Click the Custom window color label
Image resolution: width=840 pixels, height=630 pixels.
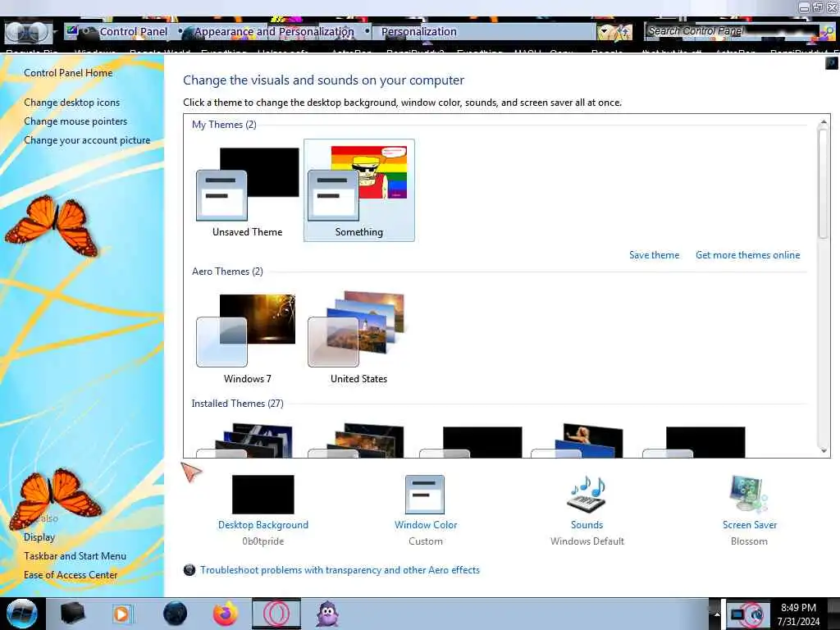(426, 541)
